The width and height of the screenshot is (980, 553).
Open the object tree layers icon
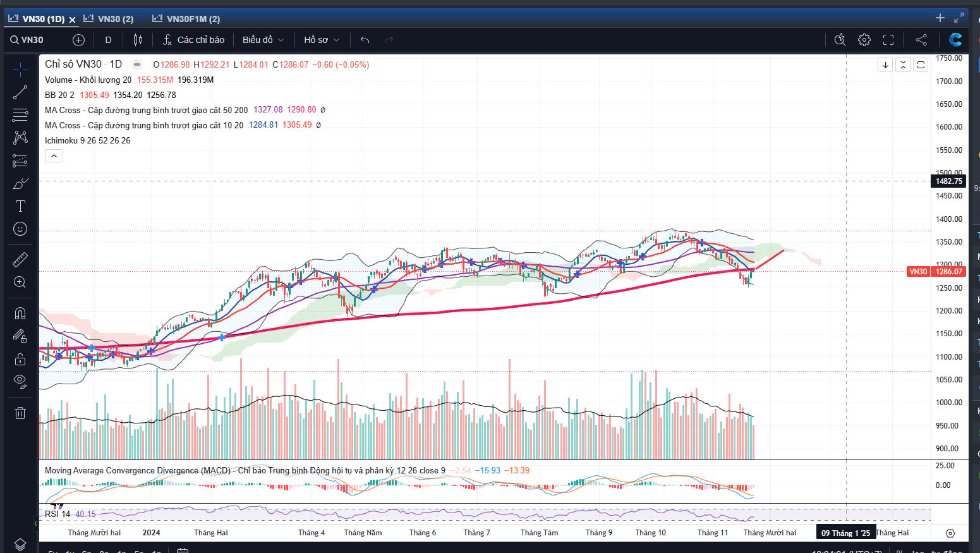tap(20, 544)
